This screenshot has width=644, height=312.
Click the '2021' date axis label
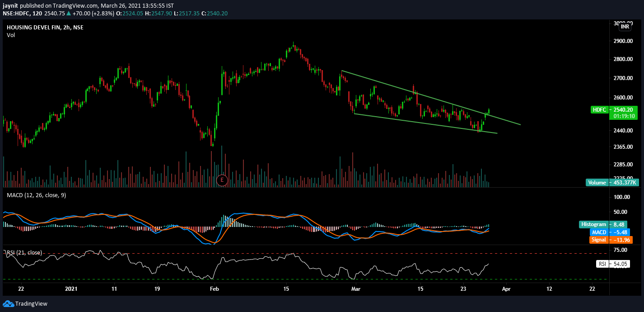click(x=72, y=288)
